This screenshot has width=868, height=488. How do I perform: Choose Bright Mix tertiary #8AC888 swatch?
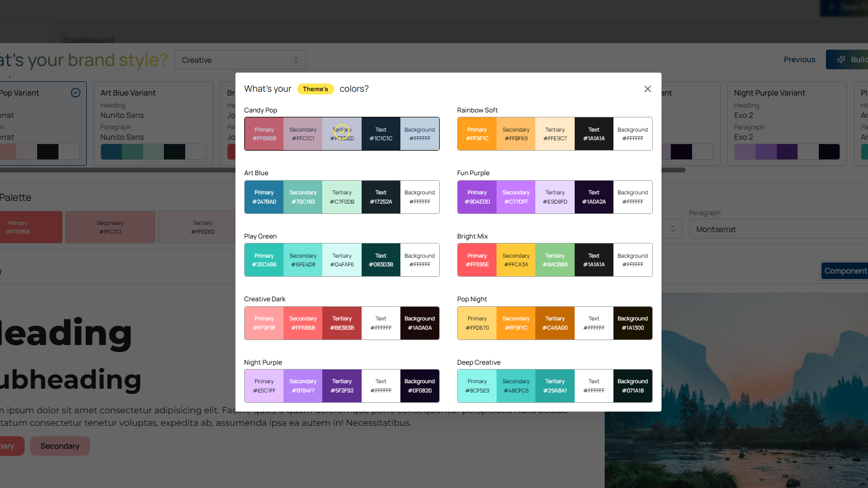pos(555,260)
